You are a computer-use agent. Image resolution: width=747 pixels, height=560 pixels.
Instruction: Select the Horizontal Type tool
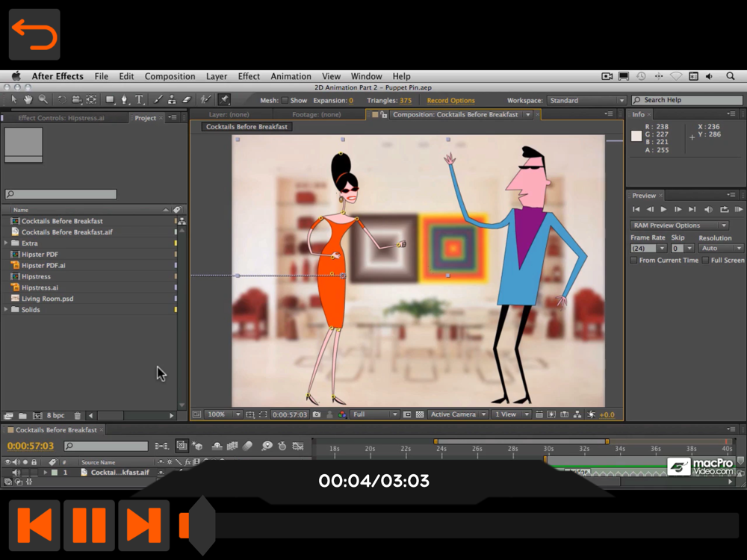pyautogui.click(x=139, y=99)
